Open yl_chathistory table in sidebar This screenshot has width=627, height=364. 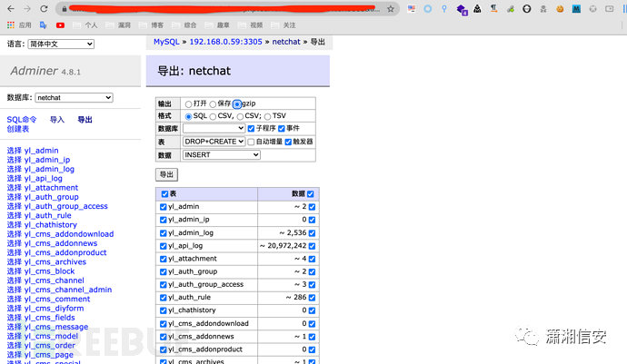50,224
